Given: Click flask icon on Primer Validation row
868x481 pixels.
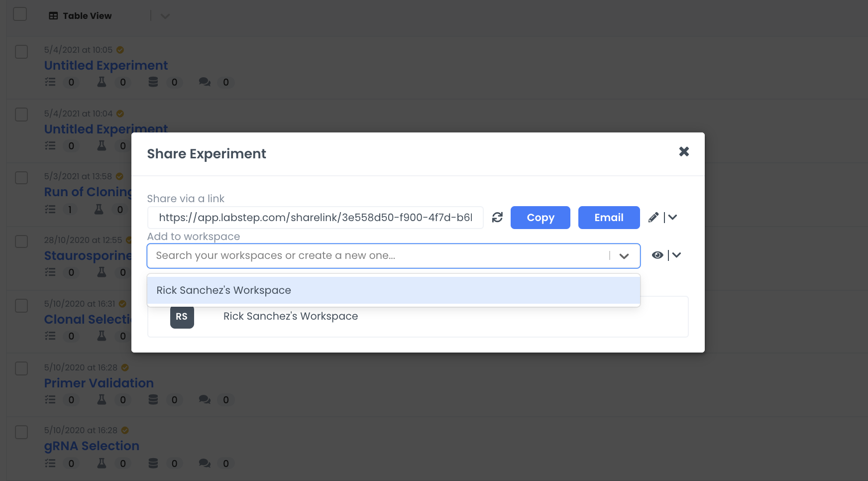Looking at the screenshot, I should click(102, 400).
